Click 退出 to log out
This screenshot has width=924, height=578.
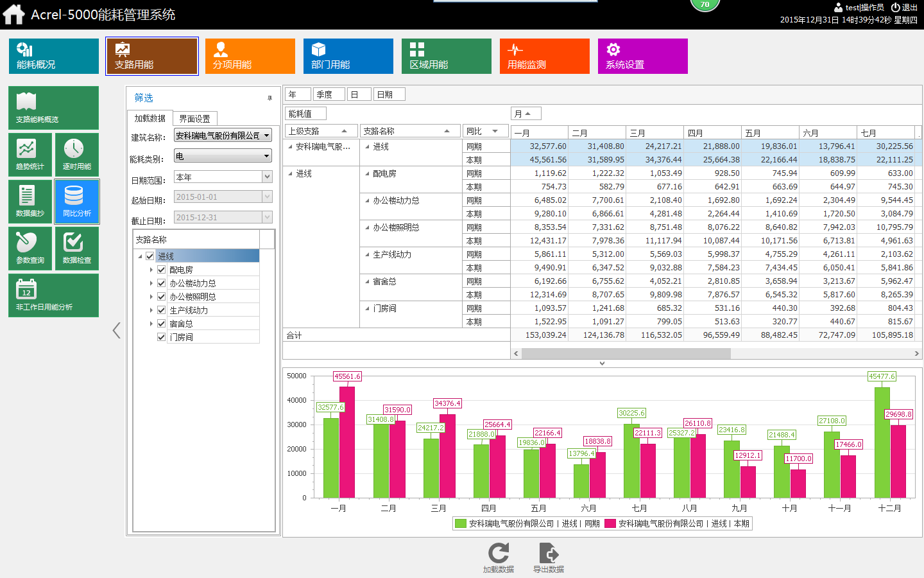click(908, 7)
